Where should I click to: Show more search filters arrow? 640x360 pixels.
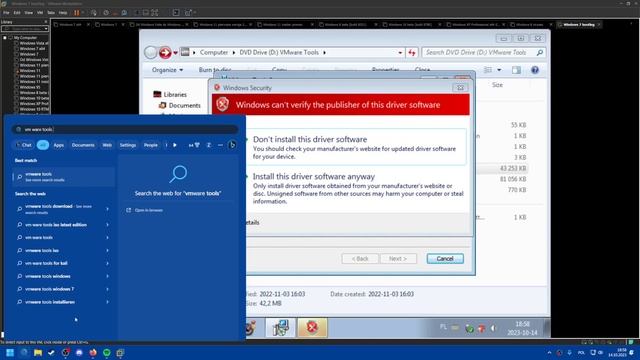[175, 145]
